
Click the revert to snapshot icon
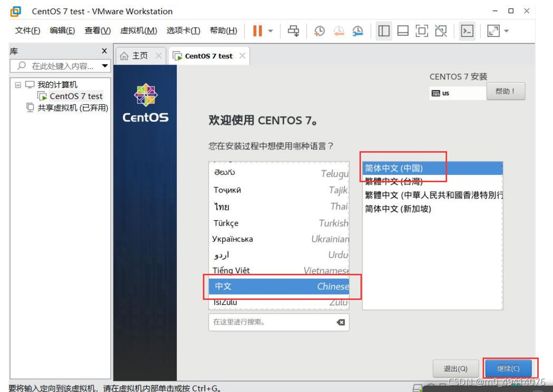pos(339,31)
